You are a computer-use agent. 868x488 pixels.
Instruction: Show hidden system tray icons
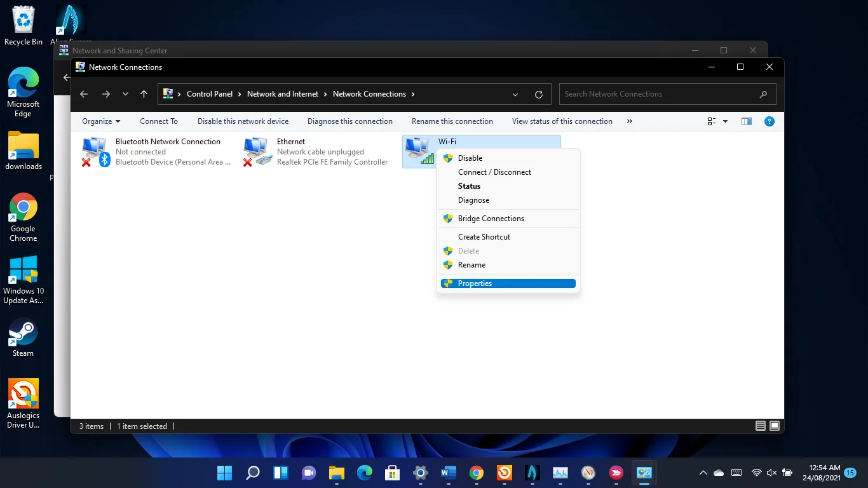coord(703,473)
